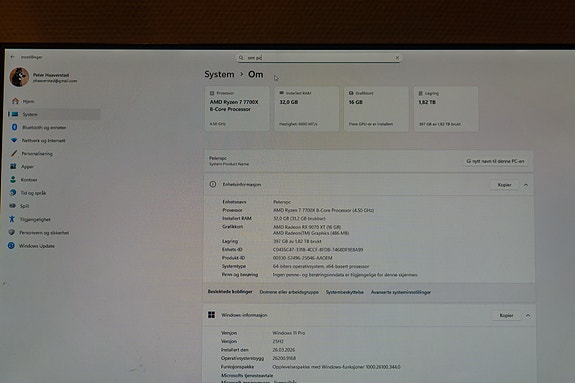Open Peter Haaverstad's account profile picture
The width and height of the screenshot is (575, 383).
[19, 77]
